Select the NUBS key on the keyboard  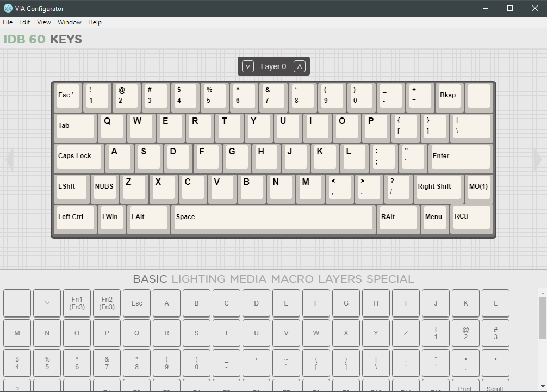click(x=104, y=187)
